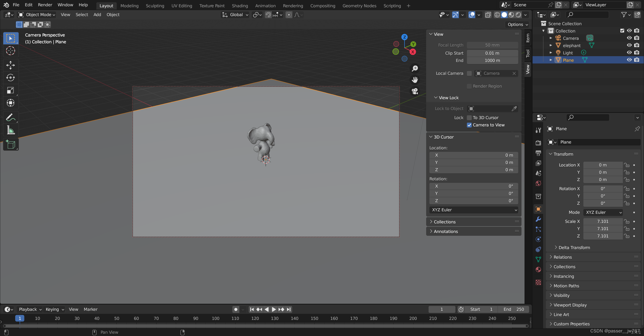Click the Options button in viewport header
This screenshot has height=336, width=644.
coord(517,24)
